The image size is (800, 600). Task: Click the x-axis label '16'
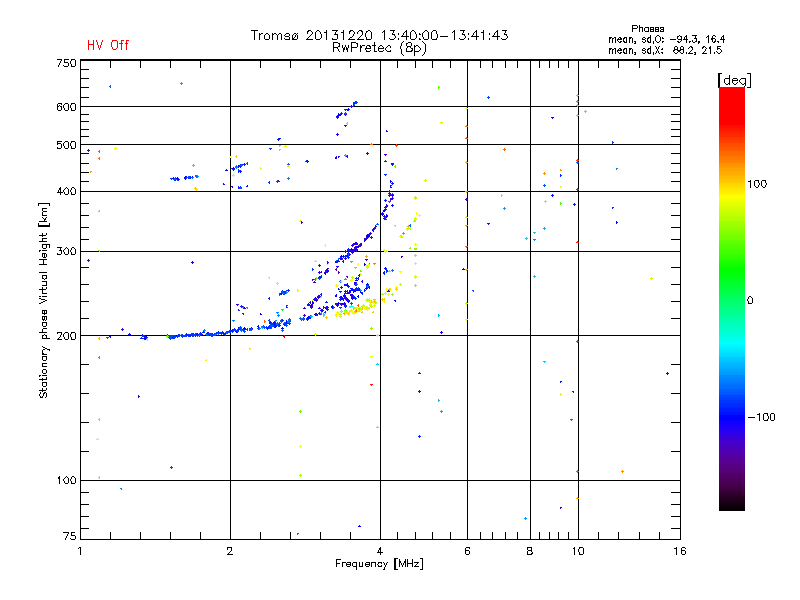[x=680, y=551]
